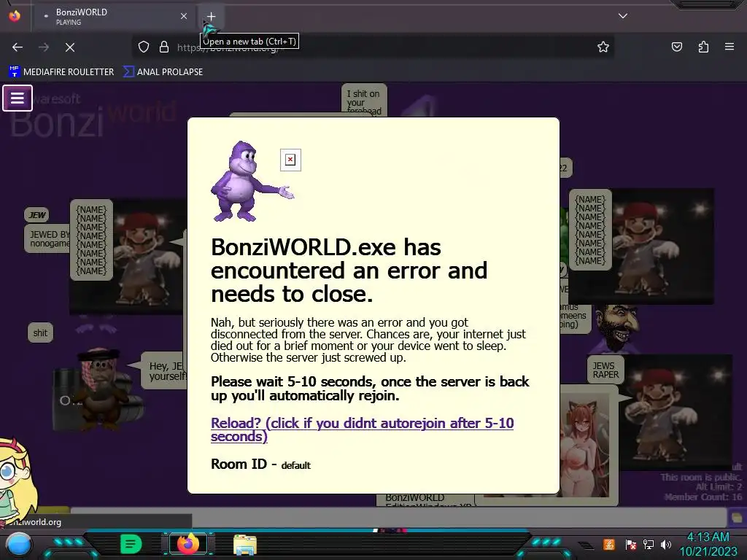This screenshot has width=747, height=560.
Task: Click the Reload autorejoin link
Action: coord(362,429)
